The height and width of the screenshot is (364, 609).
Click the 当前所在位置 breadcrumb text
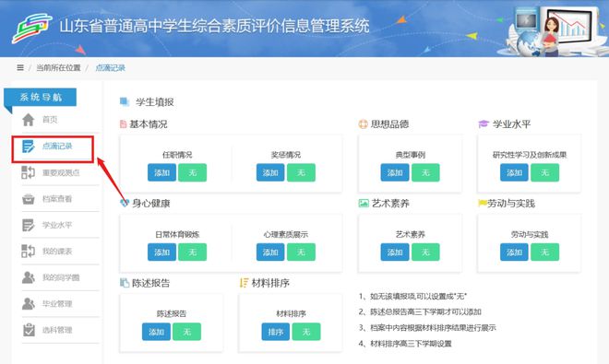click(x=58, y=68)
